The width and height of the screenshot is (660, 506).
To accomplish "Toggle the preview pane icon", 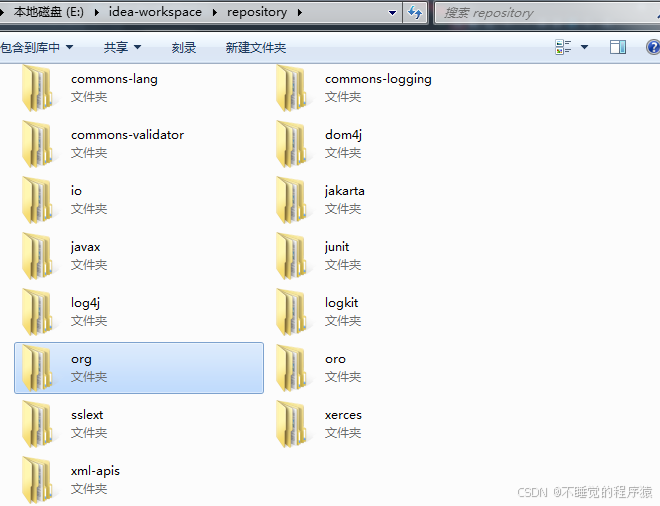I will (617, 47).
